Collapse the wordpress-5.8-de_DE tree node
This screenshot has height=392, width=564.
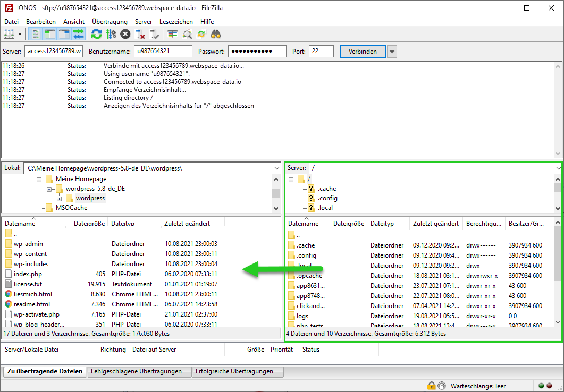49,189
